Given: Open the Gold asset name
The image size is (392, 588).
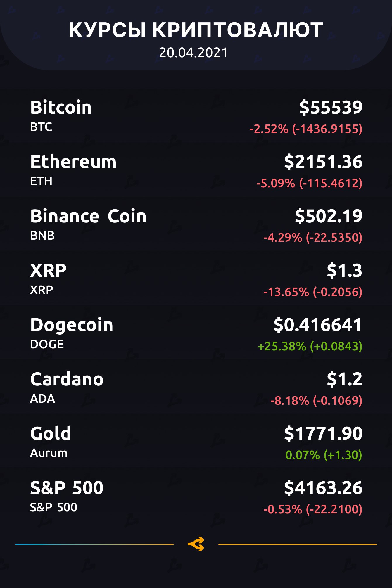Looking at the screenshot, I should [x=51, y=433].
